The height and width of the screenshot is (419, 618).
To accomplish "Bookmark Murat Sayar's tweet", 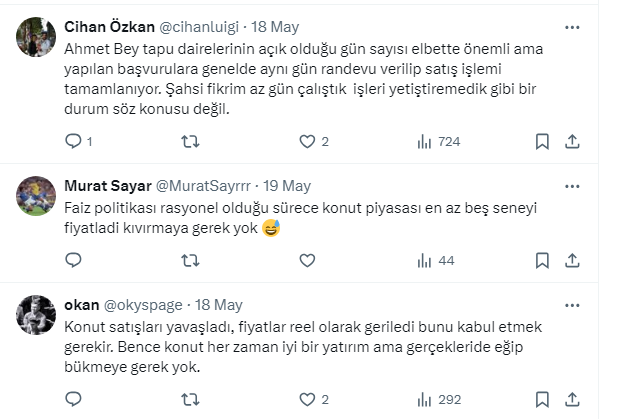I will pos(541,261).
